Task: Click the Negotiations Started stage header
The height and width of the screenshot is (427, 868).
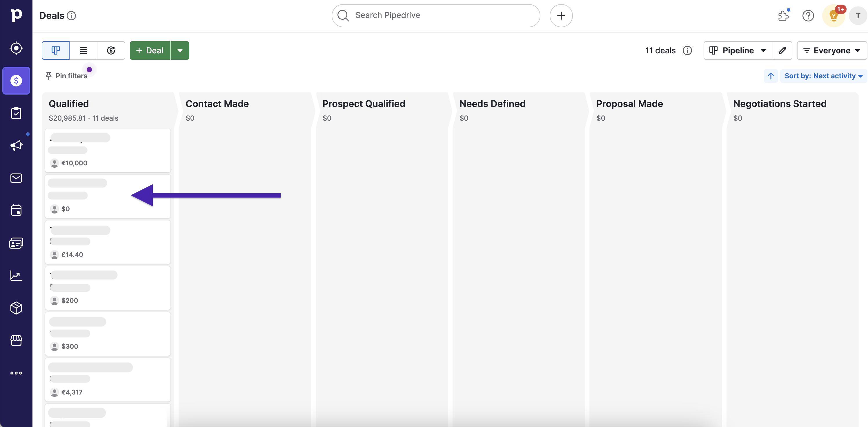Action: (780, 104)
